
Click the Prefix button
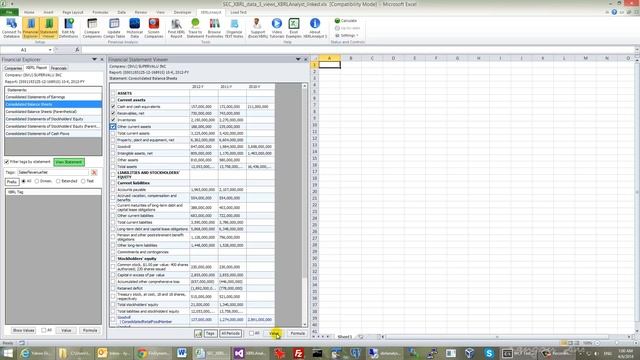tap(12, 182)
